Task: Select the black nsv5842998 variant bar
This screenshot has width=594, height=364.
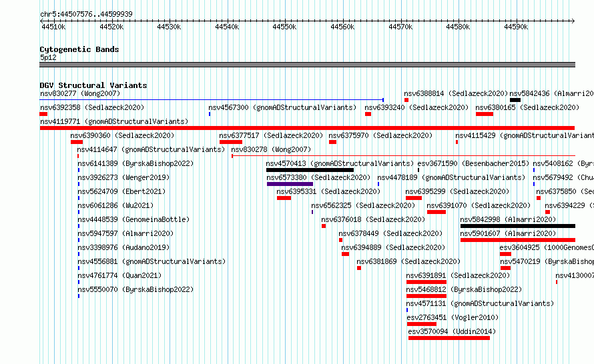Action: 518,226
